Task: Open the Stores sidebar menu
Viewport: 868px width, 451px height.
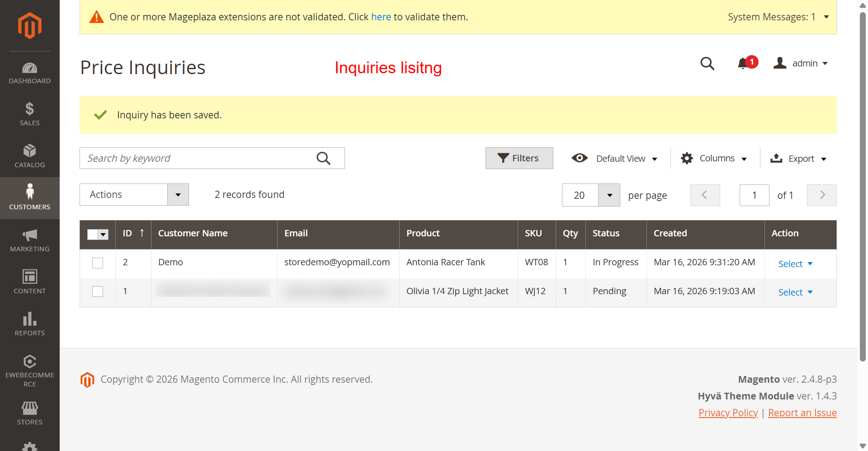Action: pyautogui.click(x=30, y=413)
